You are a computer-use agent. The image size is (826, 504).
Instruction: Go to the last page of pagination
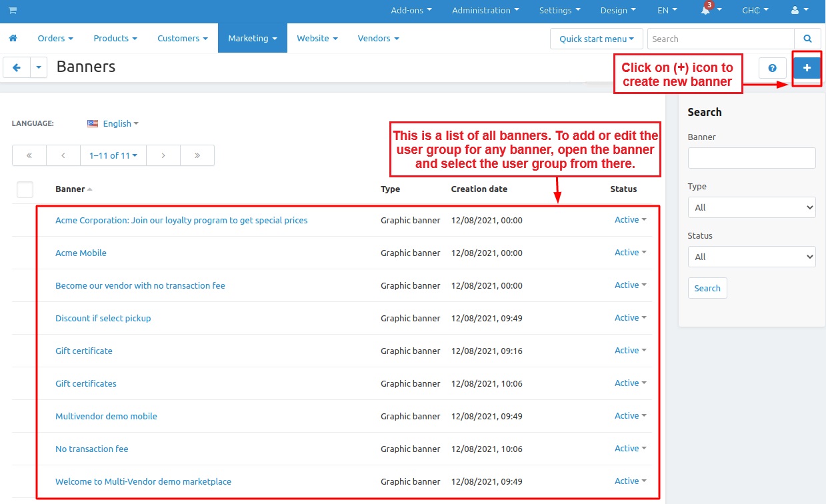pos(197,155)
